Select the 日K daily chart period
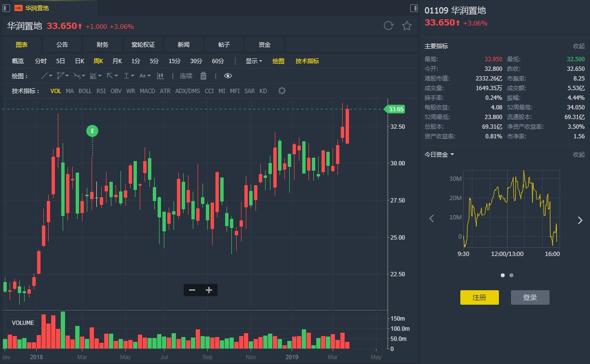The width and height of the screenshot is (590, 364). (x=79, y=61)
